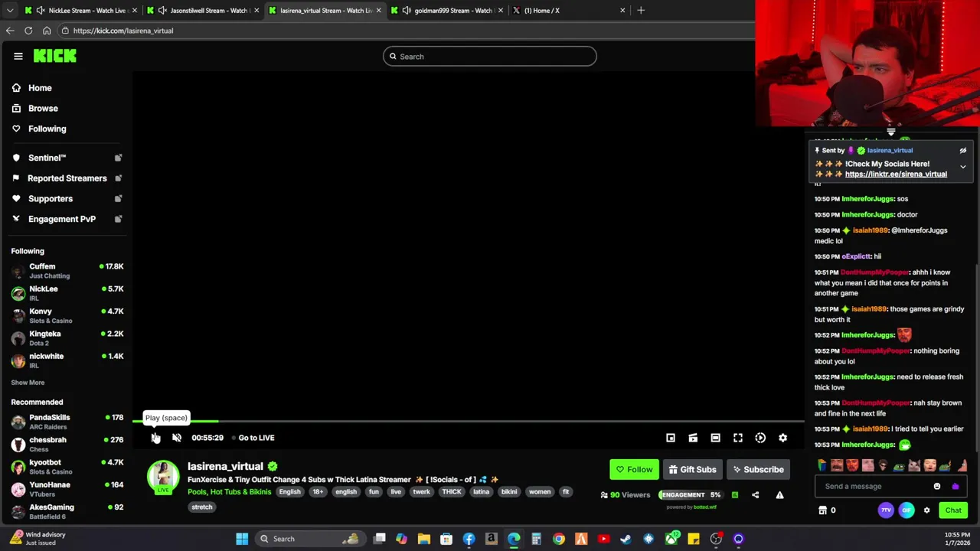Image resolution: width=980 pixels, height=551 pixels.
Task: Report the stream via warning icon
Action: click(779, 495)
